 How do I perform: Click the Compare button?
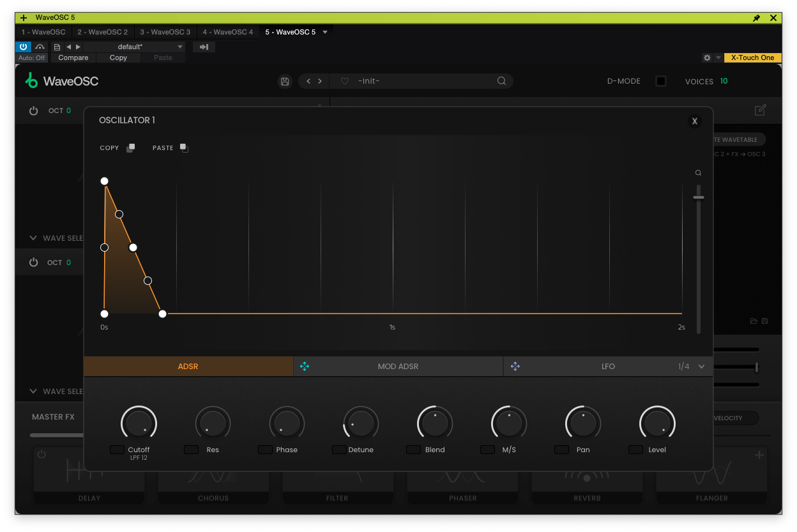click(73, 57)
